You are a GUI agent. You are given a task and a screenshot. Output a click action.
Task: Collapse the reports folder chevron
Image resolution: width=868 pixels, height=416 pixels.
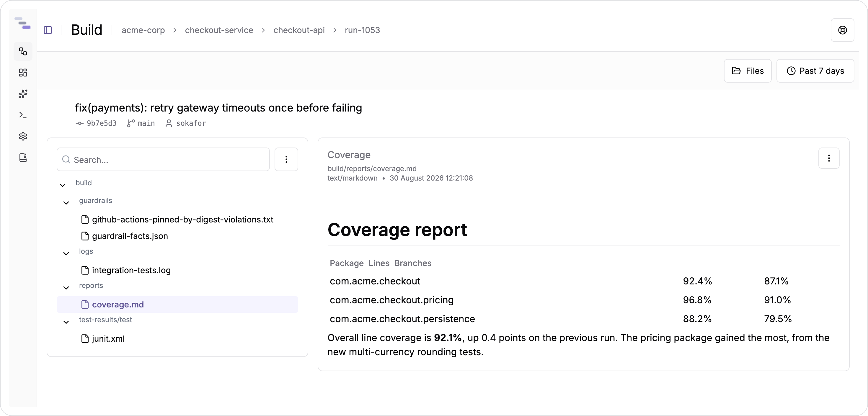coord(66,288)
